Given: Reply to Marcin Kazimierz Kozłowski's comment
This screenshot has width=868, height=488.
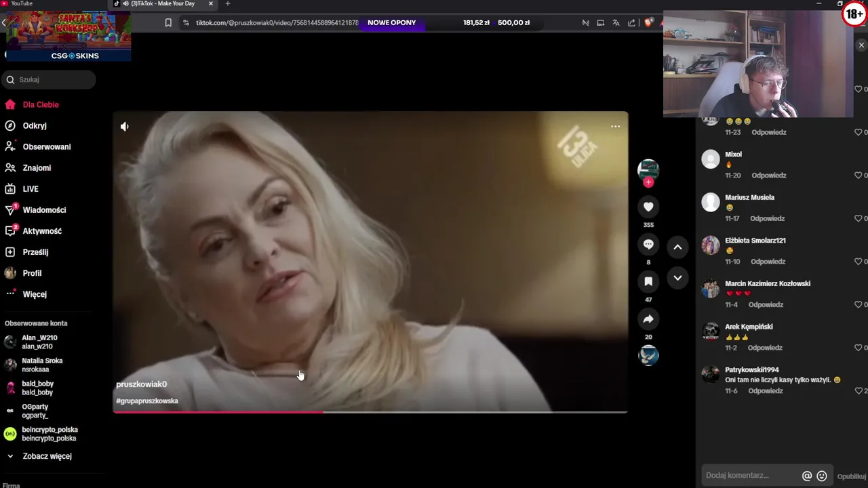Looking at the screenshot, I should pos(766,305).
